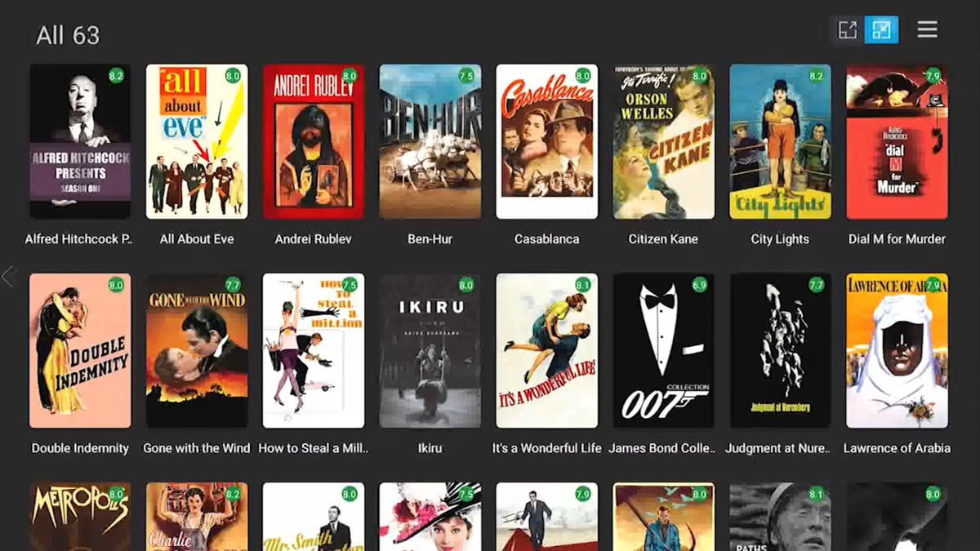Screen dimensions: 980x551
Task: Open Dial M for Murder poster
Action: click(x=898, y=141)
